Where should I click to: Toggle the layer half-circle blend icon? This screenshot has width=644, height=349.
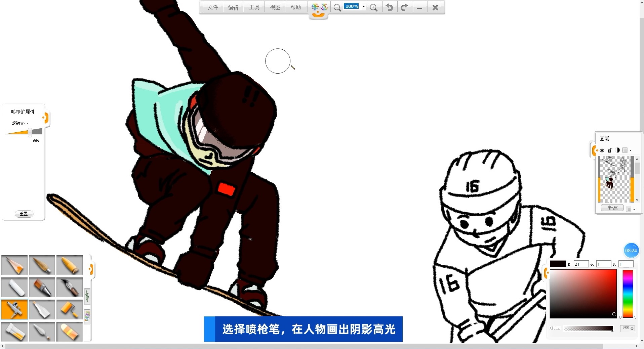pos(617,150)
